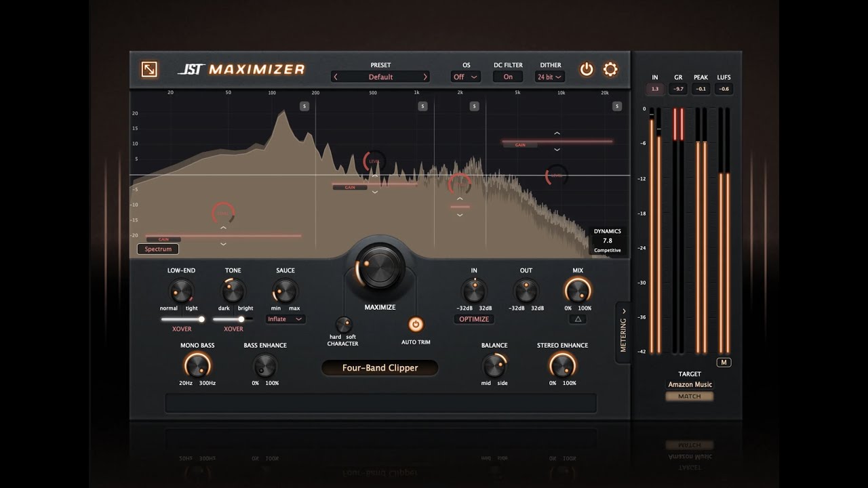Screen dimensions: 868x488
Task: Solo the low band S button near 200Hz
Action: point(304,106)
